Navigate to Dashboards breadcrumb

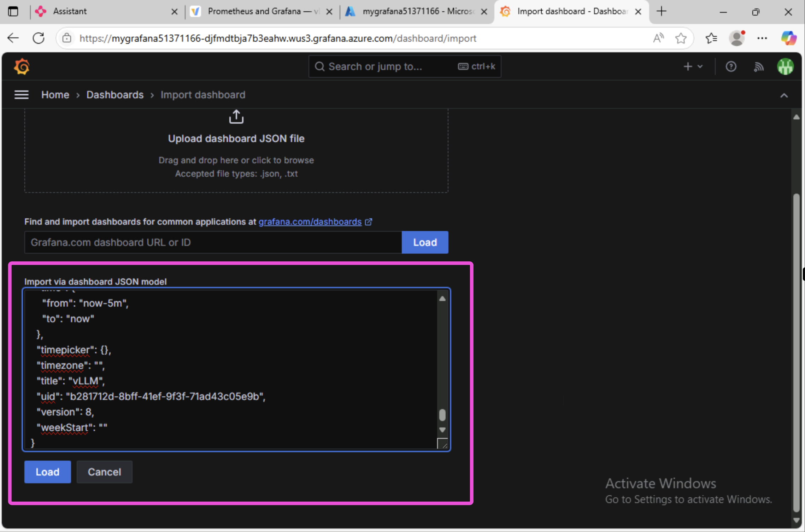[115, 95]
